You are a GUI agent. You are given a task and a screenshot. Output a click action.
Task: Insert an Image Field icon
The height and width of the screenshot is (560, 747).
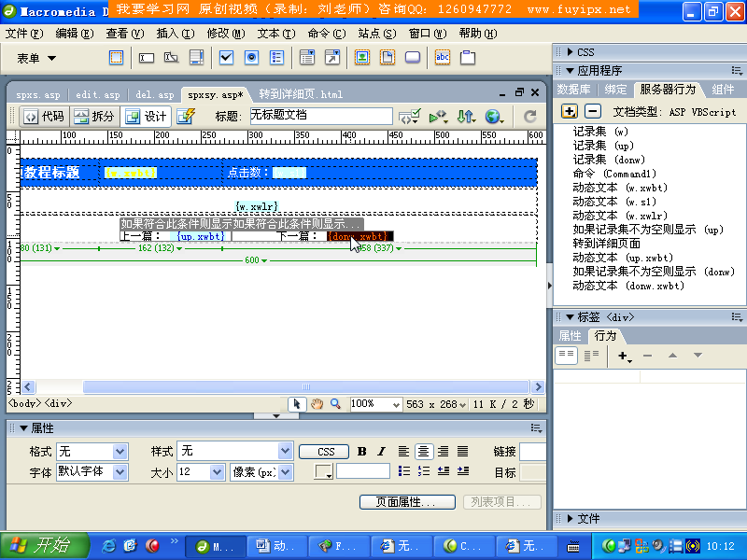[362, 58]
